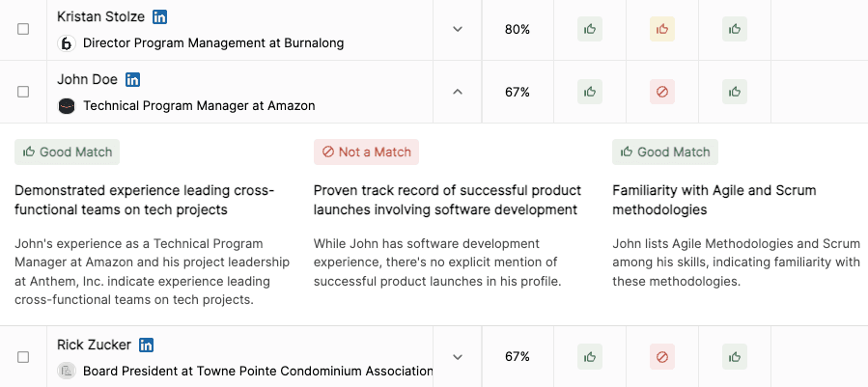Click the Not a Match badge

tap(366, 152)
